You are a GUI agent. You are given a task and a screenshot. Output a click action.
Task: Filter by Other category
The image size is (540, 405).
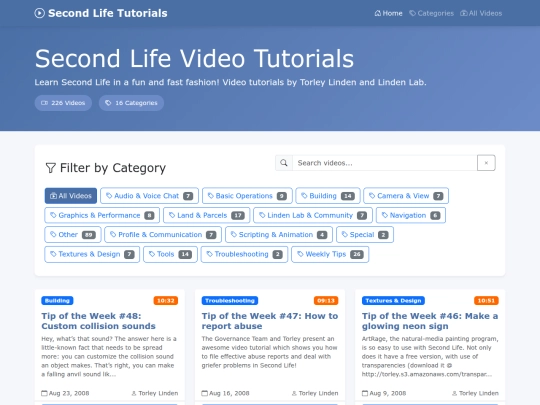pos(73,235)
